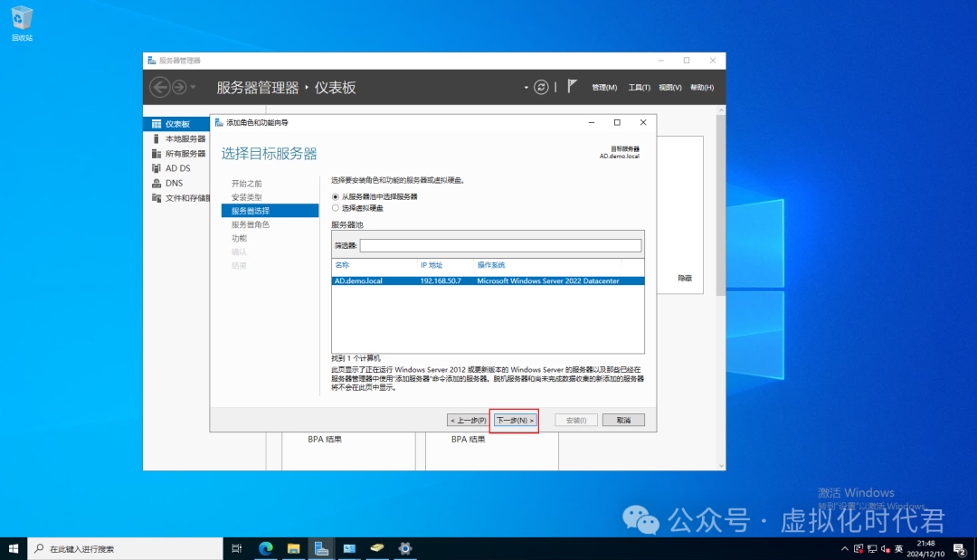Click the 隐藏 link in the dashboard

coord(685,279)
